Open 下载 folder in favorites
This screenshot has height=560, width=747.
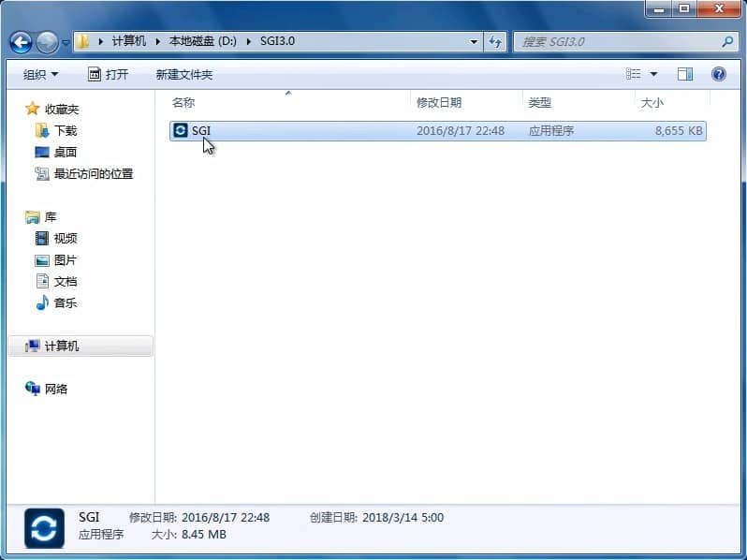(x=65, y=131)
